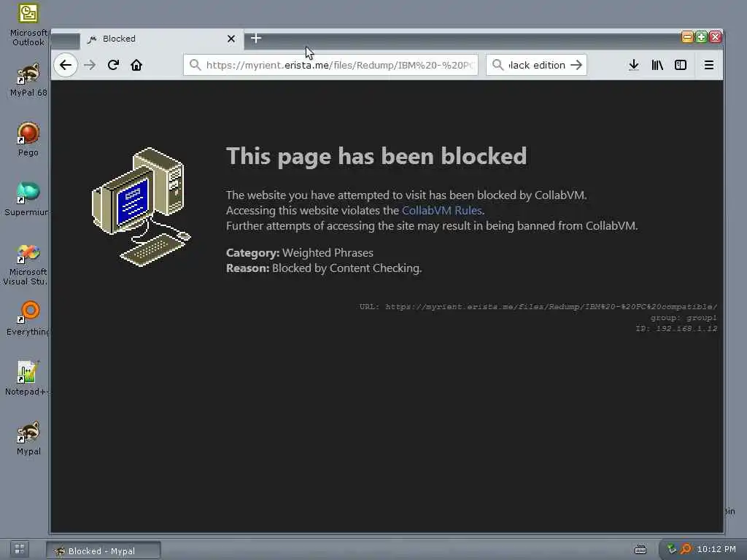Follow the CollabVM Rules link

pyautogui.click(x=442, y=211)
